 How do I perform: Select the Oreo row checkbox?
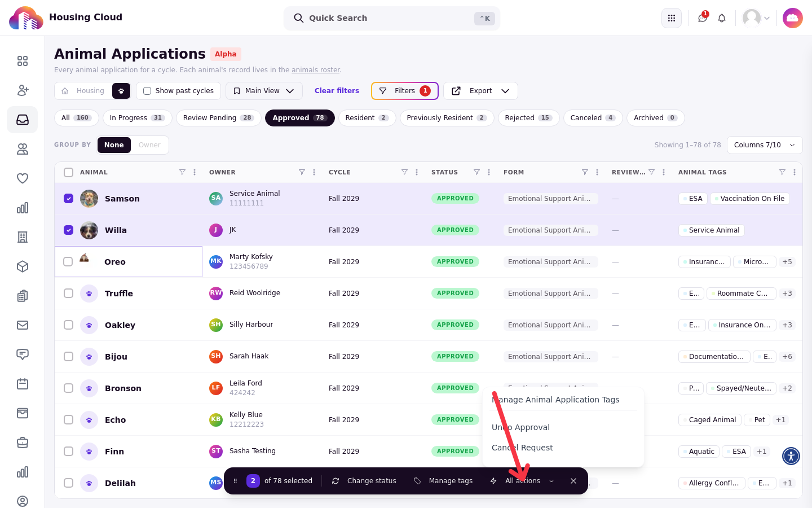click(68, 261)
